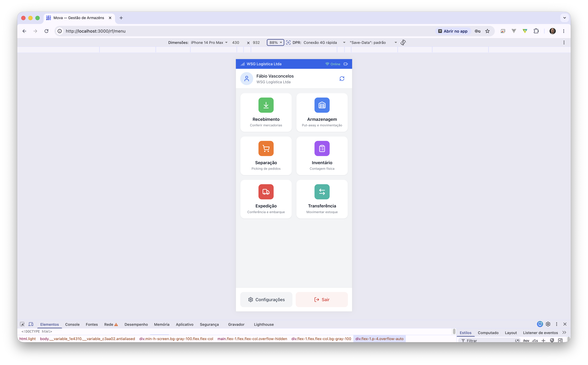Switch to the Fontes tab
This screenshot has width=588, height=365.
92,324
